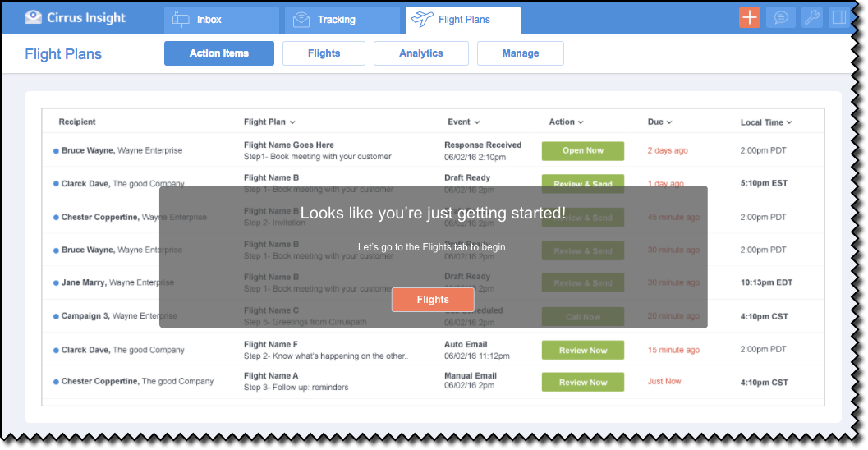The width and height of the screenshot is (868, 450).
Task: Click 5:10pm EST local time
Action: (764, 183)
